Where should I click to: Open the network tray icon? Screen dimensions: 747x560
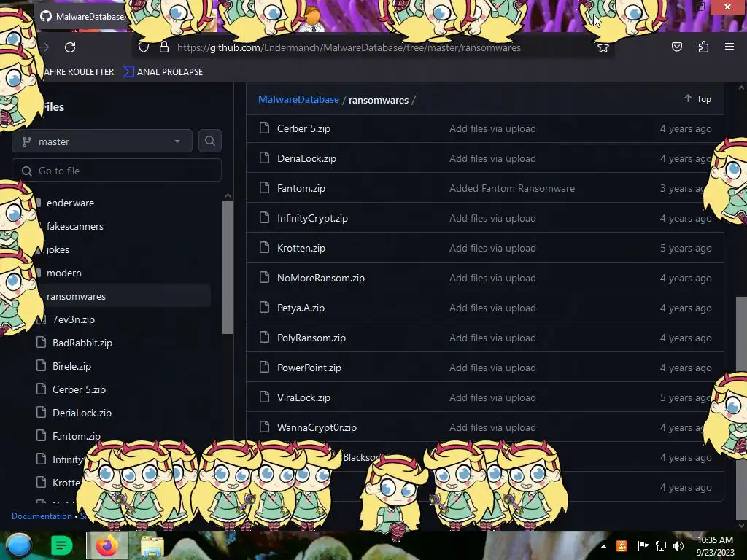pos(661,545)
